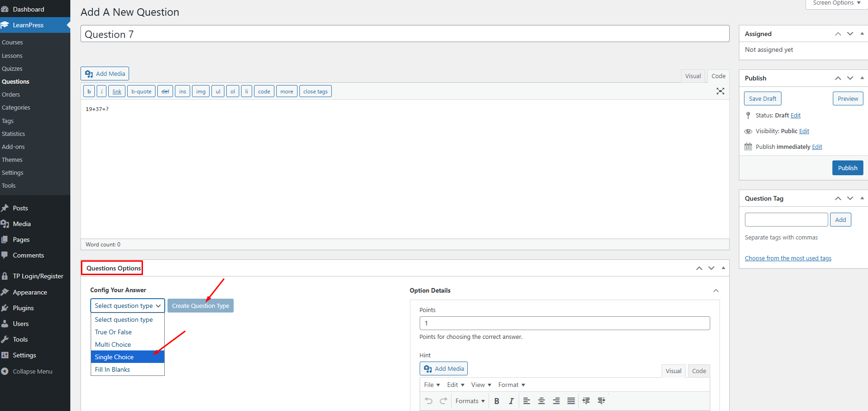Click the Bold icon in Hint editor
Viewport: 868px width, 411px height.
pos(496,401)
